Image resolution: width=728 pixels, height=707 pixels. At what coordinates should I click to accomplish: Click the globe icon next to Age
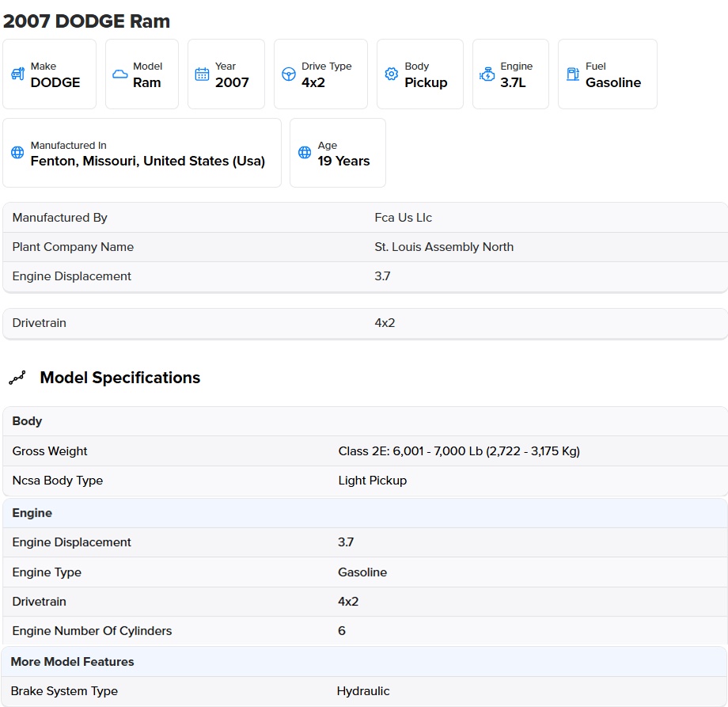click(x=305, y=152)
